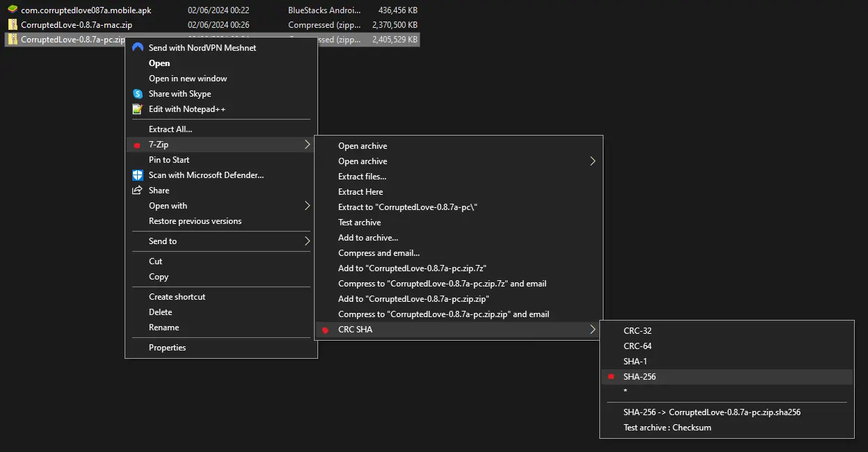Click the BlueStacks apk file icon
868x452 pixels.
point(13,10)
